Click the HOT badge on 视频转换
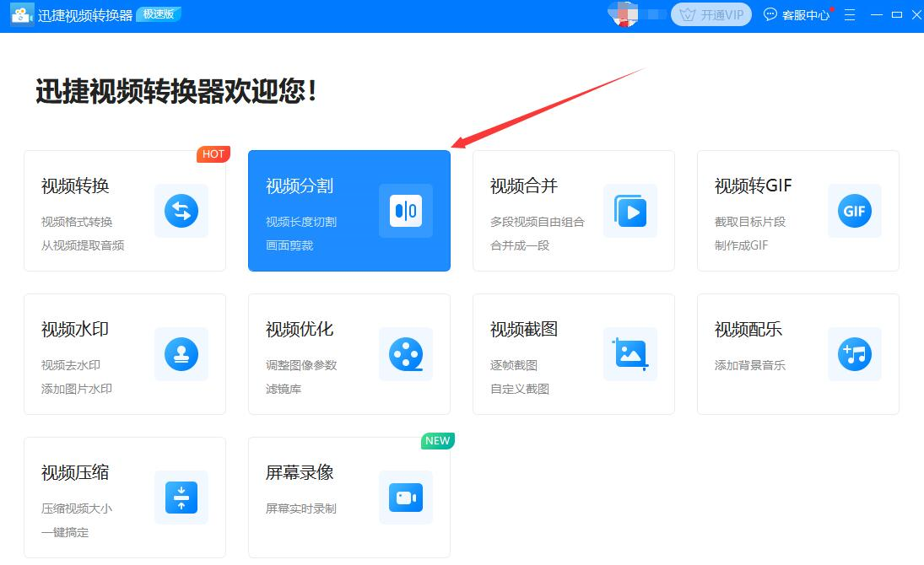Screen dimensions: 924x565 pyautogui.click(x=213, y=153)
